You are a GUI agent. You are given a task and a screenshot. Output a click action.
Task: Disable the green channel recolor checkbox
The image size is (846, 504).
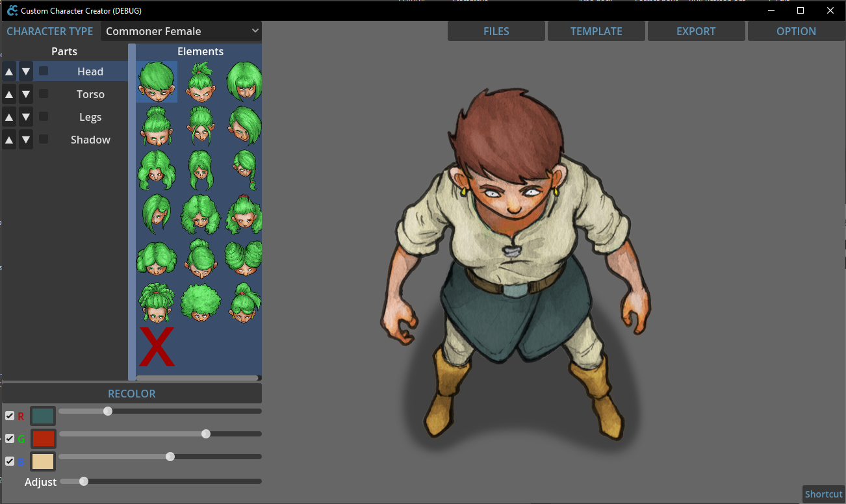[x=10, y=438]
